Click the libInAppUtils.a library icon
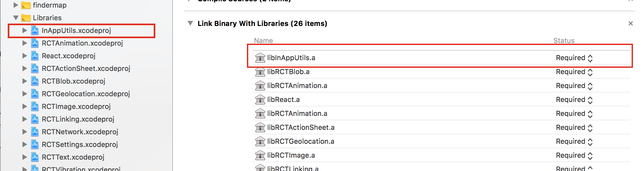Image resolution: width=644 pixels, height=171 pixels. pyautogui.click(x=260, y=58)
